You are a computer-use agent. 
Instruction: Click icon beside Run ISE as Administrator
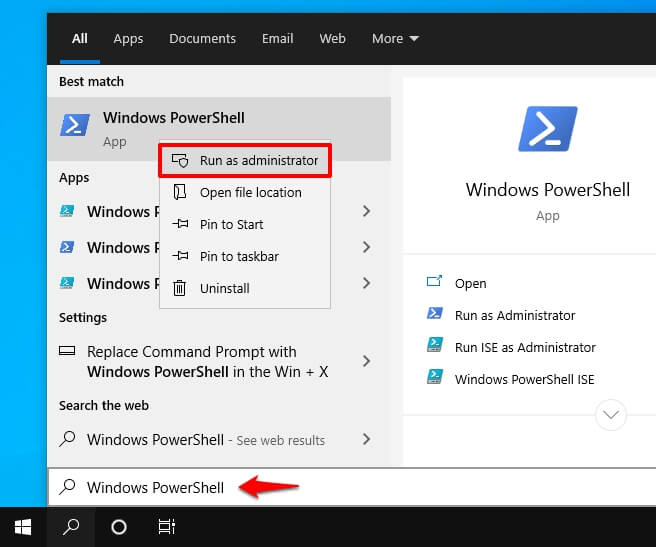(x=435, y=345)
